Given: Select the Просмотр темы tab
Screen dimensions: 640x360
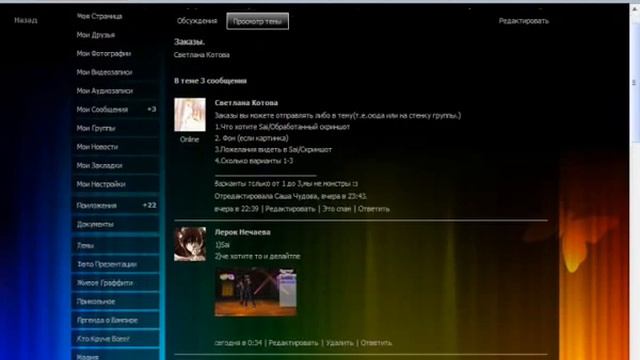Looking at the screenshot, I should pos(258,21).
